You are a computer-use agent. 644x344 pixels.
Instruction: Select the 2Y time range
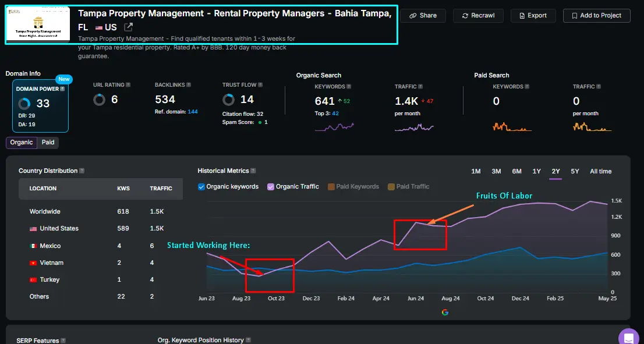(x=555, y=172)
